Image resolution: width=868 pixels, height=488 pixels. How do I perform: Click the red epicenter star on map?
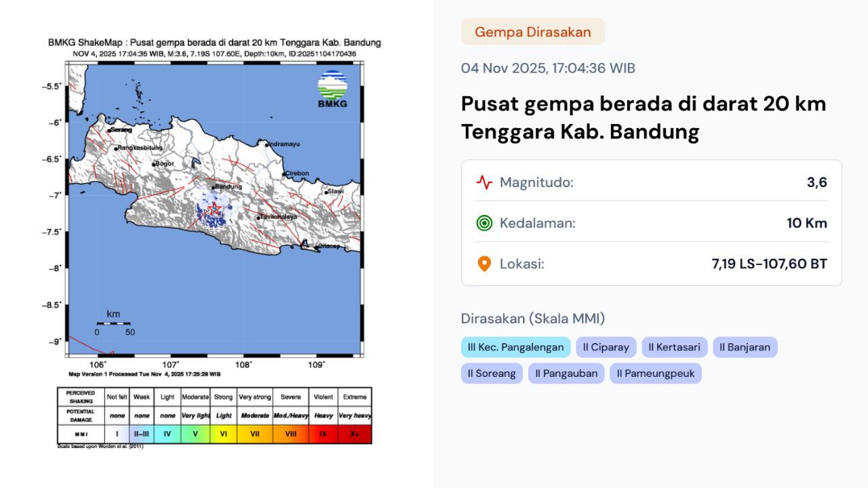214,209
